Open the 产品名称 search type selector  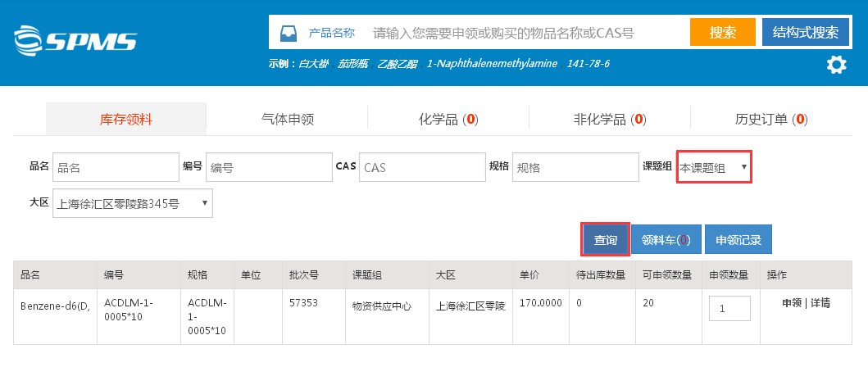click(x=331, y=34)
